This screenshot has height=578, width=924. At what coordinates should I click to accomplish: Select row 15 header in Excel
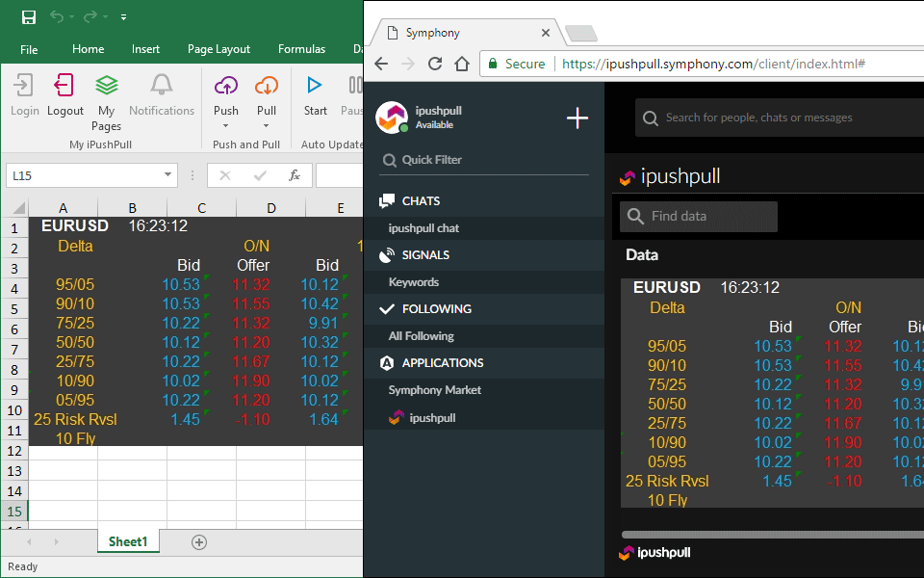click(x=14, y=512)
